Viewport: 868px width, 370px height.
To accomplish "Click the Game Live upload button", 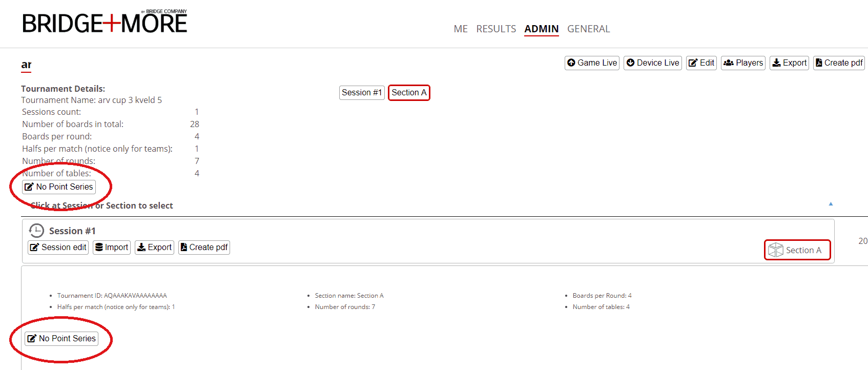I will click(x=592, y=63).
